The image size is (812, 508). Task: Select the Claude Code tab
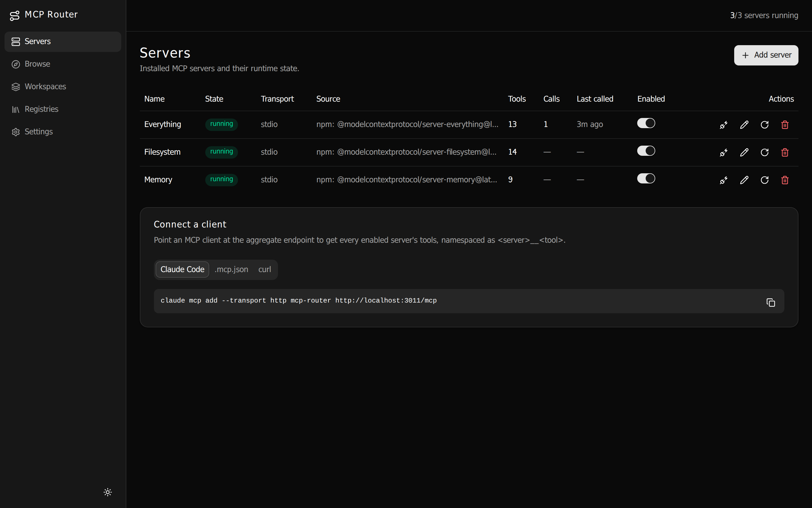pyautogui.click(x=182, y=270)
